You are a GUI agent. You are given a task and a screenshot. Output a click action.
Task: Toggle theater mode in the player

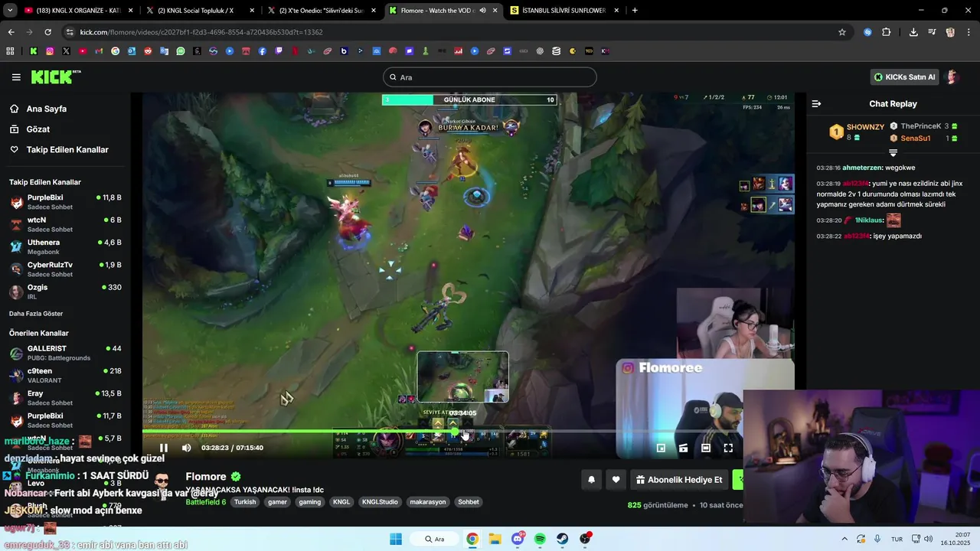pos(706,448)
